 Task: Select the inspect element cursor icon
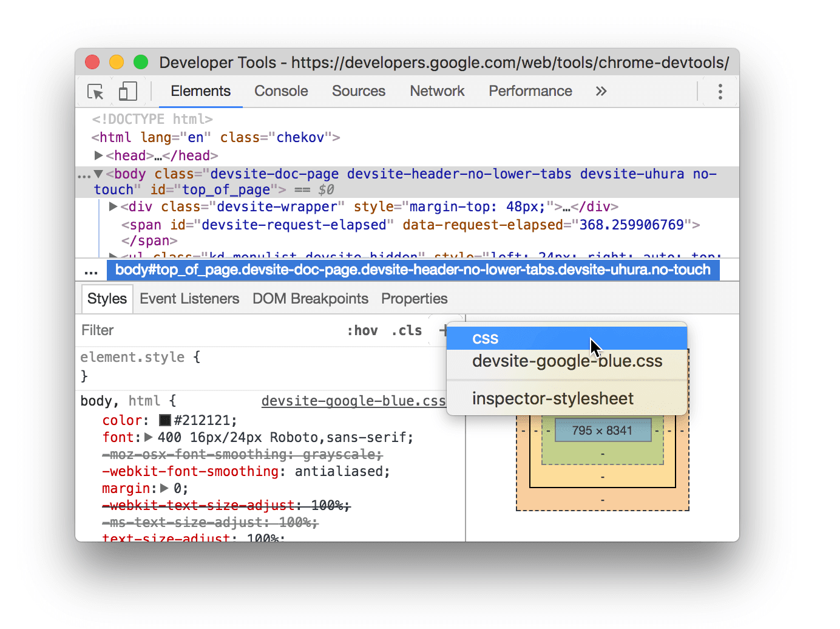coord(95,91)
